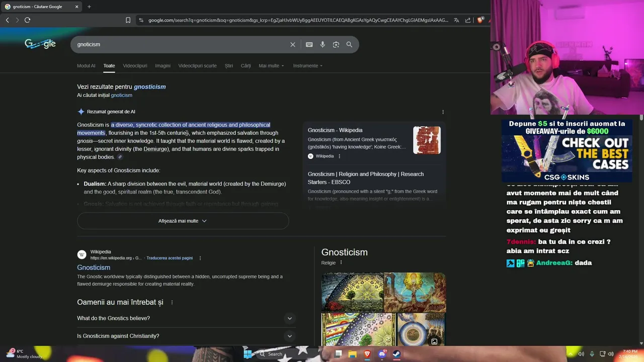Click the microphone icon in system tray

(x=592, y=354)
